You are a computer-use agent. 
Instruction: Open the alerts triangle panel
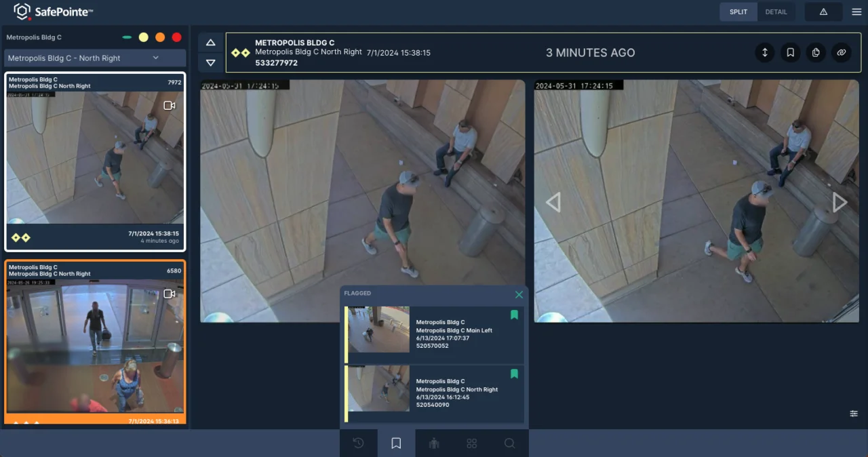click(x=823, y=12)
